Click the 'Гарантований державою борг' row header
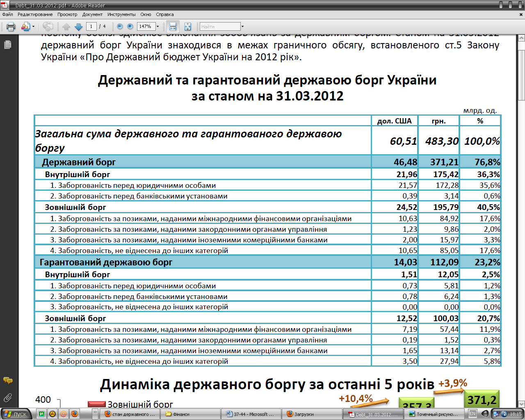The height and width of the screenshot is (420, 525). click(x=106, y=262)
